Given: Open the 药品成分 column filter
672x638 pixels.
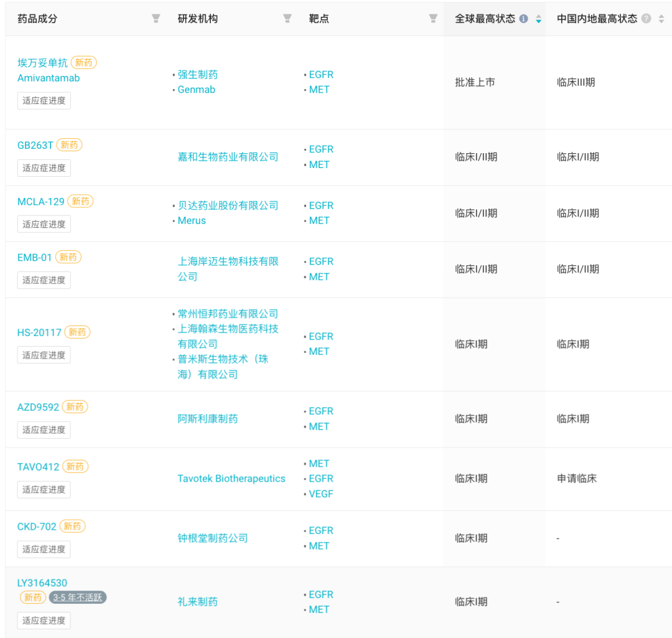Looking at the screenshot, I should 156,19.
